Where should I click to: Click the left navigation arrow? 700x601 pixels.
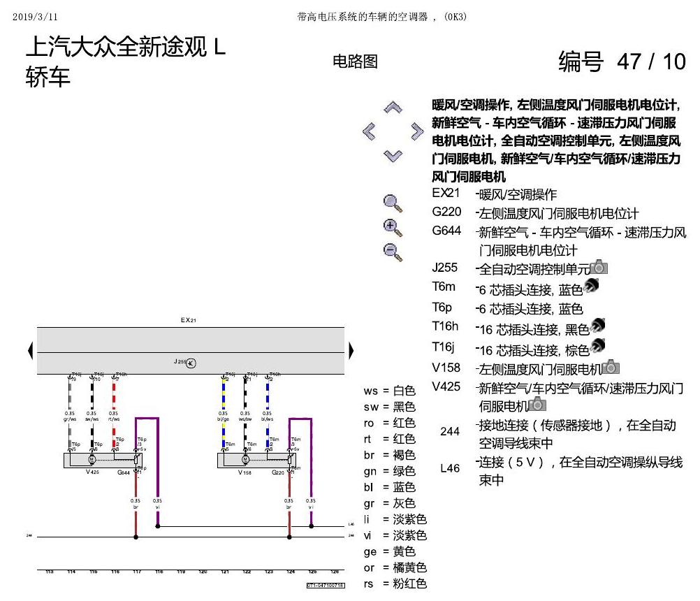tap(369, 131)
